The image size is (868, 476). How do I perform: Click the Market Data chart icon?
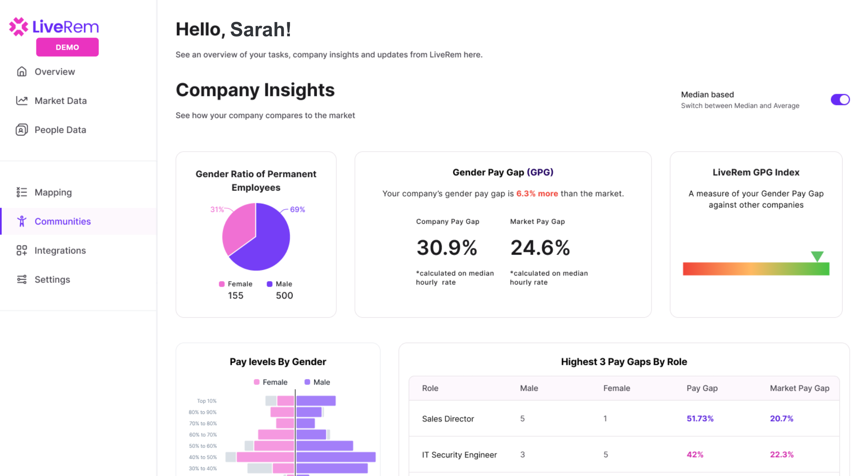[22, 101]
